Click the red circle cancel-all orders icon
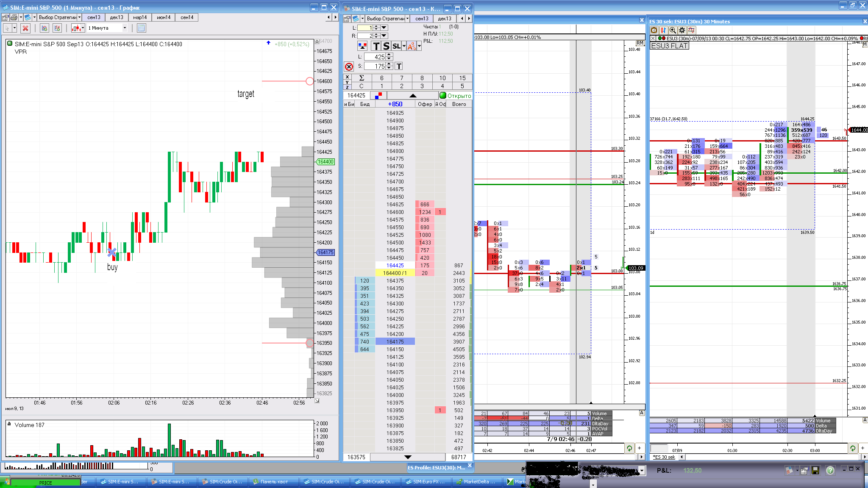Screen dimensions: 868x488 tap(349, 67)
